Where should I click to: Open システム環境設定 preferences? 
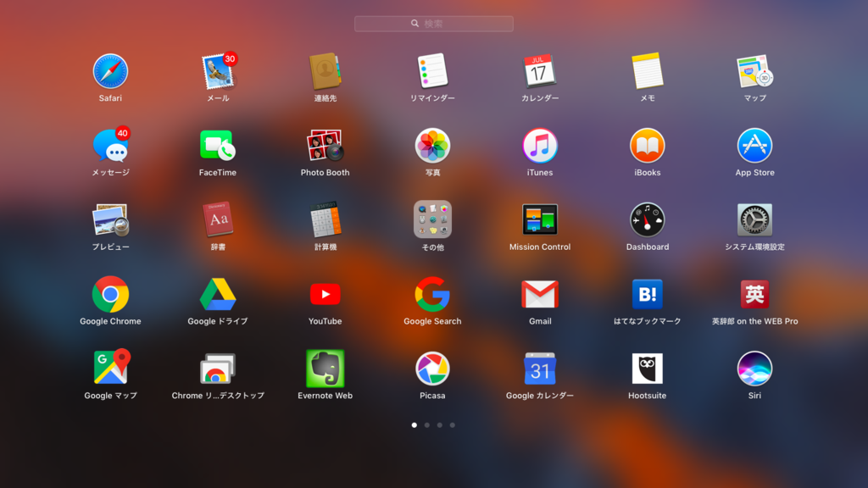click(x=754, y=219)
